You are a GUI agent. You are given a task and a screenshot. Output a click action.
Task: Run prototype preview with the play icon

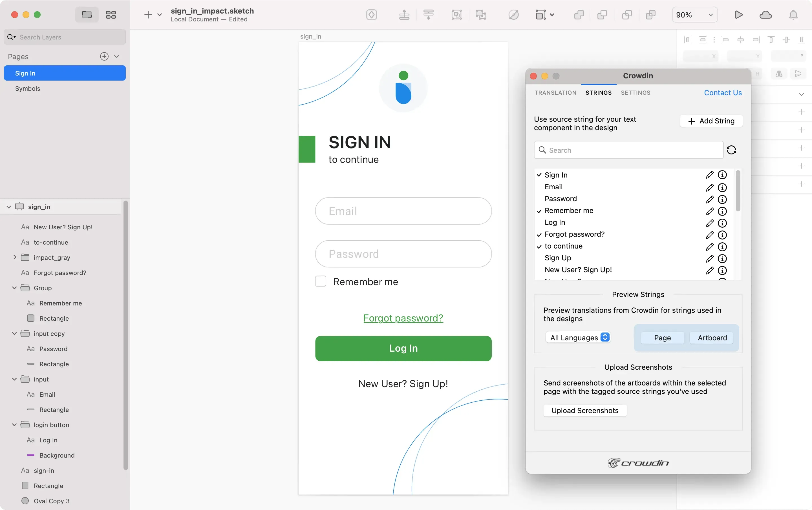[x=738, y=14]
